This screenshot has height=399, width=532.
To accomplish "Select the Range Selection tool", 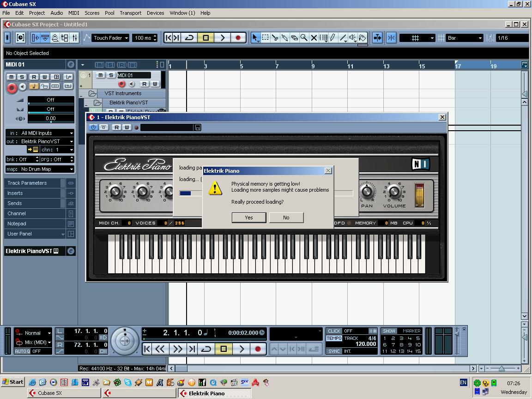I will tap(266, 38).
